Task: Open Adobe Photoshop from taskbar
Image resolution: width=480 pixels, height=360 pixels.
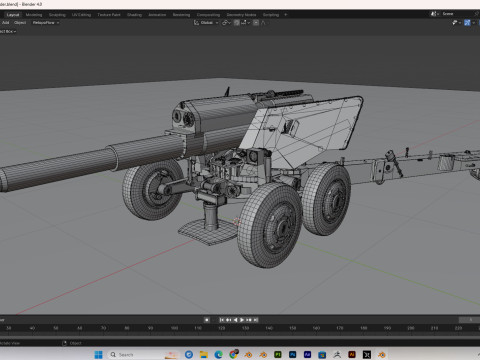Action: coord(293,355)
